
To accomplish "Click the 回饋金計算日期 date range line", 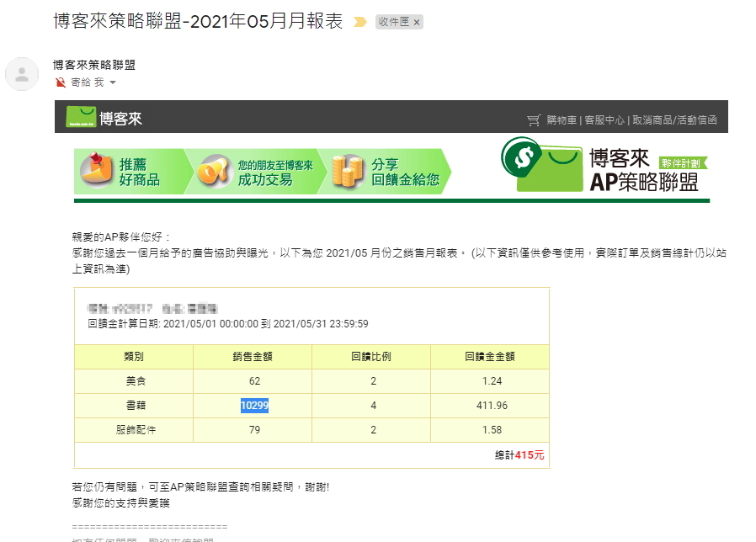I will pyautogui.click(x=227, y=324).
